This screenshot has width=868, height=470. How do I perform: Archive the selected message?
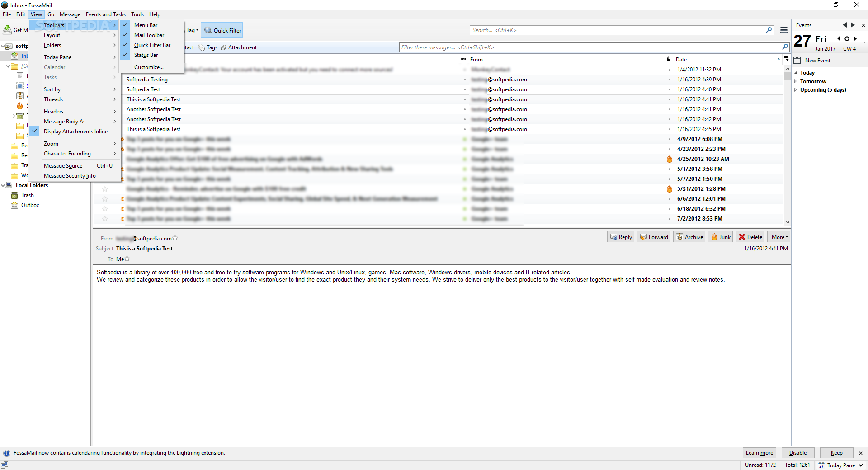point(689,237)
